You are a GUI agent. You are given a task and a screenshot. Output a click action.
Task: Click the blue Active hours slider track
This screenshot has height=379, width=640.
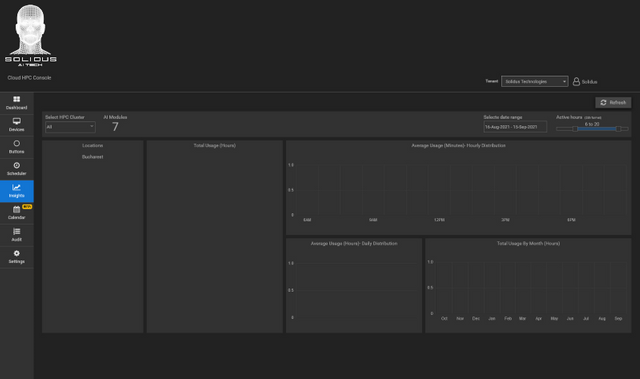click(x=596, y=129)
